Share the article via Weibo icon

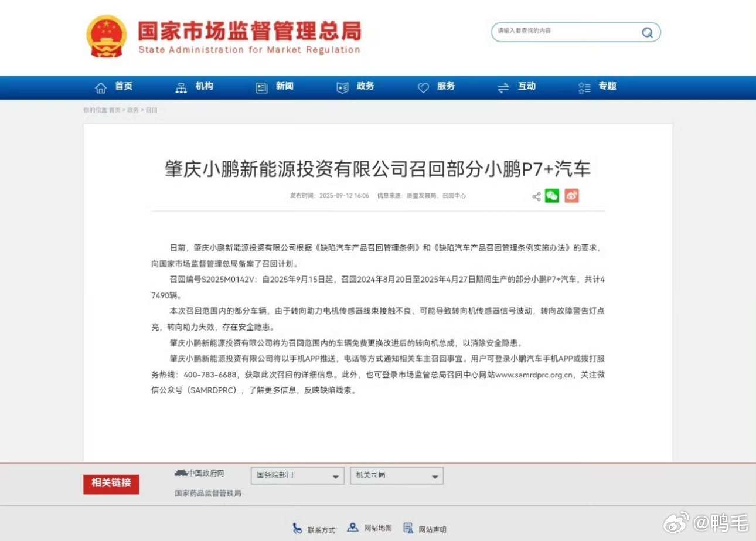[572, 196]
